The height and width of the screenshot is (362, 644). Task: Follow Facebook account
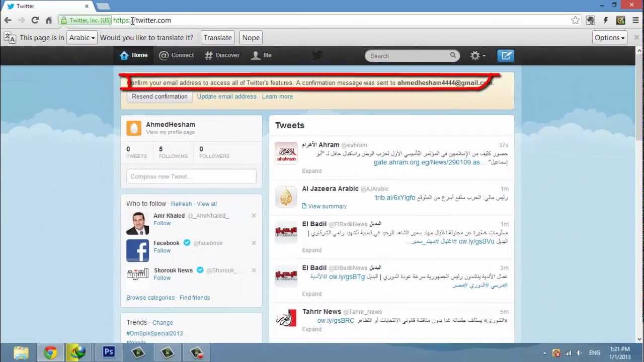[162, 250]
